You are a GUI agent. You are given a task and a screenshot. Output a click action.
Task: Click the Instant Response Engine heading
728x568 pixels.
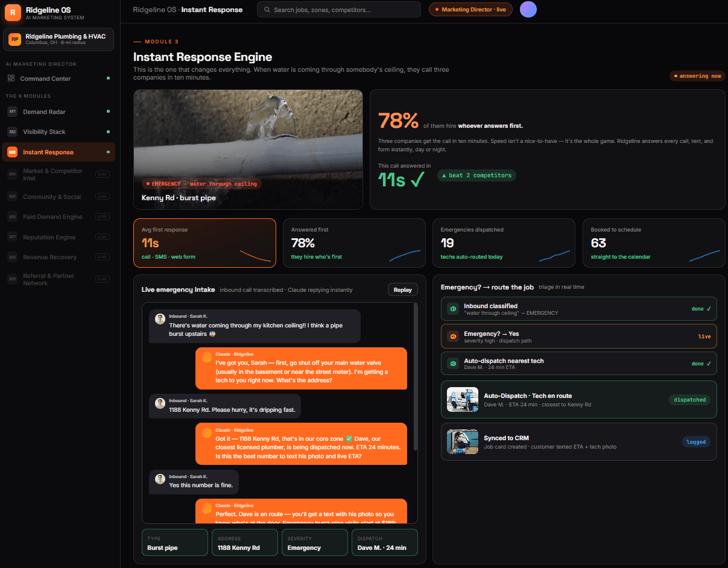[203, 57]
